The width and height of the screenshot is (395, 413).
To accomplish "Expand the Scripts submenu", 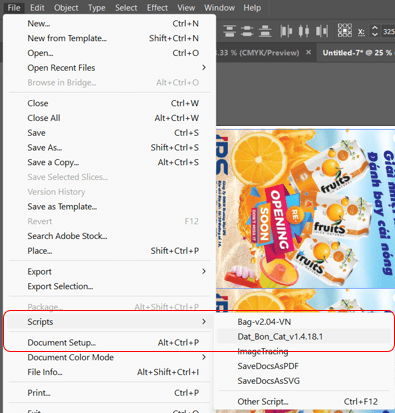I will [x=110, y=322].
